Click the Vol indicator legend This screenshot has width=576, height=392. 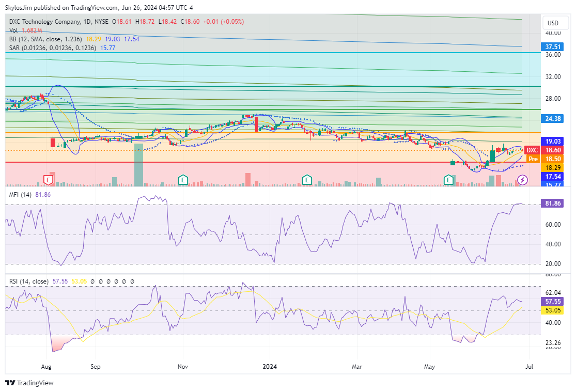tap(13, 30)
